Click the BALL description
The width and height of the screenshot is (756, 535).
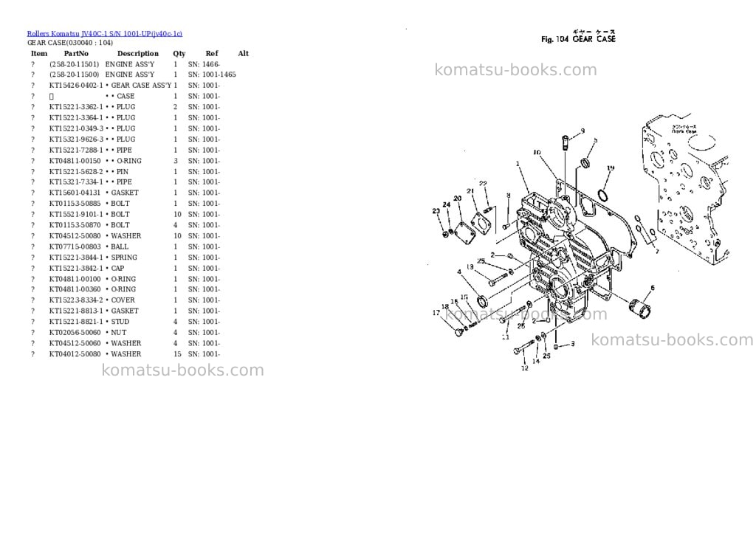(x=117, y=246)
